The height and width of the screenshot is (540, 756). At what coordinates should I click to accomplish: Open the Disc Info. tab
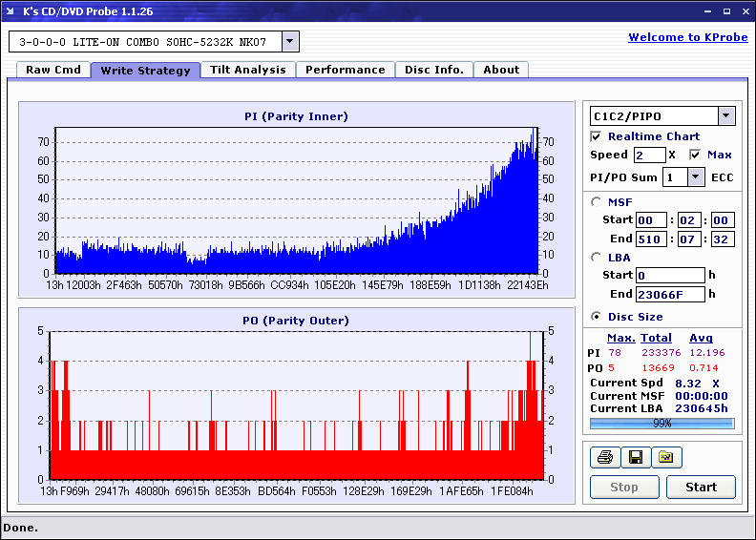click(x=434, y=70)
